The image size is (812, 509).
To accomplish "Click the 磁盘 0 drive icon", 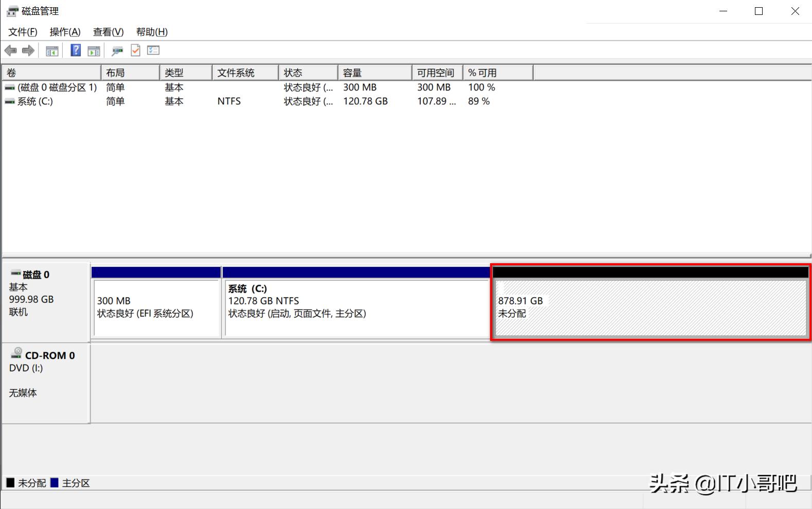I will tap(16, 273).
